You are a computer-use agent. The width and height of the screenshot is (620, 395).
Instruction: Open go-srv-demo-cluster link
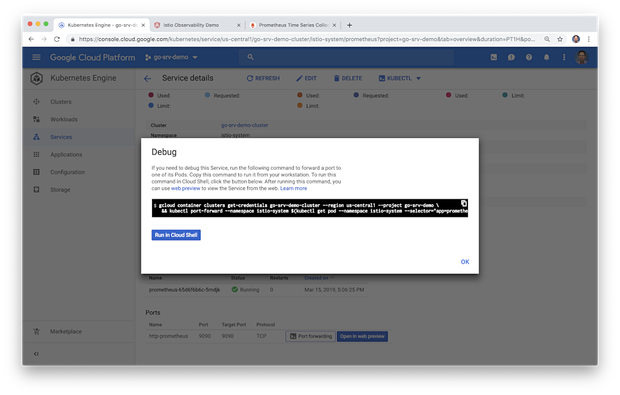[244, 125]
